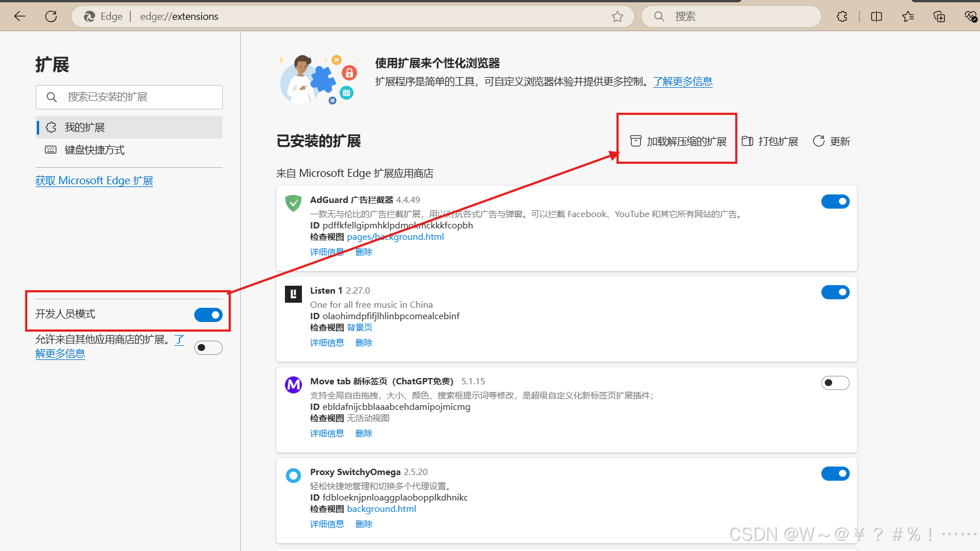Open 了解更多信息 link under developer mode
980x551 pixels.
click(60, 354)
